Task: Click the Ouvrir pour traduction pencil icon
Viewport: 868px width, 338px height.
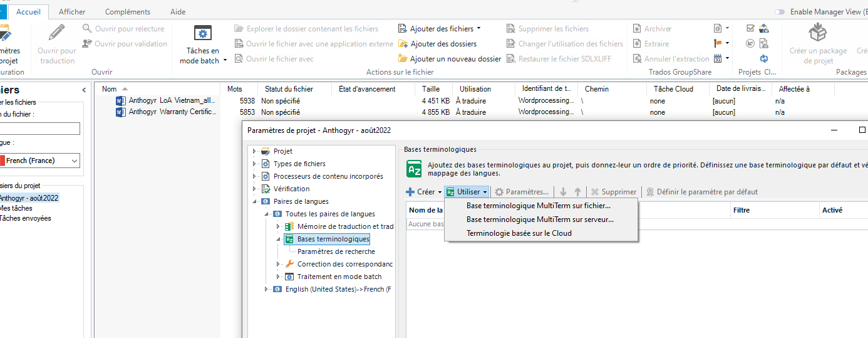Action: [57, 33]
